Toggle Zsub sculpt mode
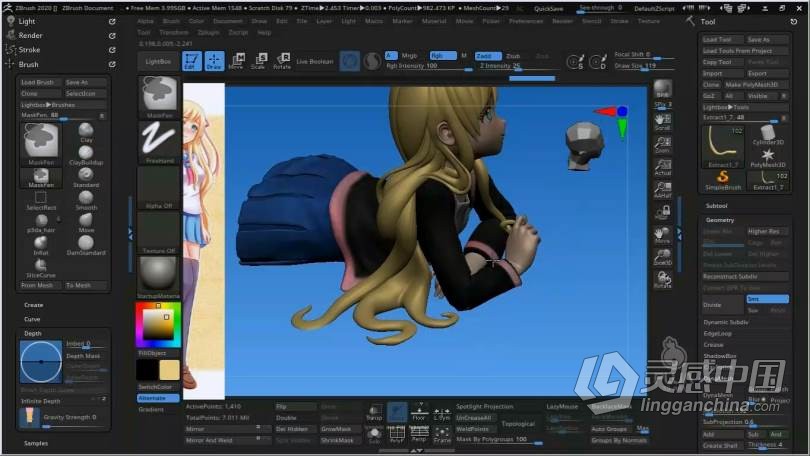The width and height of the screenshot is (810, 456). [512, 55]
